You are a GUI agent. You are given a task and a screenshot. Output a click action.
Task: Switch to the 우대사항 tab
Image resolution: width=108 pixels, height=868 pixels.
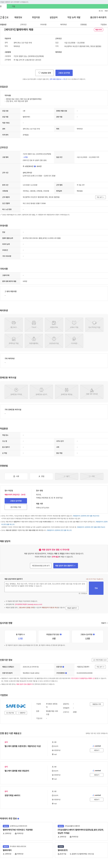tap(43, 25)
